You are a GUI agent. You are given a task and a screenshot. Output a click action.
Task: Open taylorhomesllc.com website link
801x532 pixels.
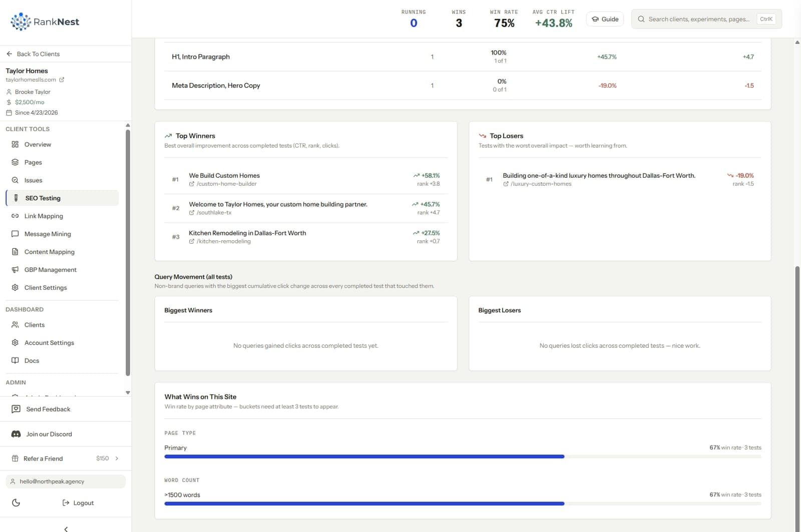(31, 80)
